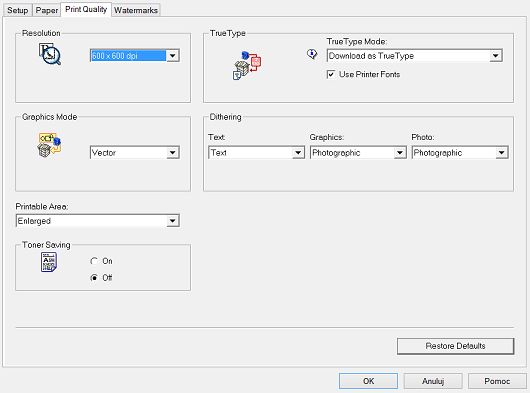Open the TrueType Mode dropdown
530x393 pixels.
pos(415,56)
